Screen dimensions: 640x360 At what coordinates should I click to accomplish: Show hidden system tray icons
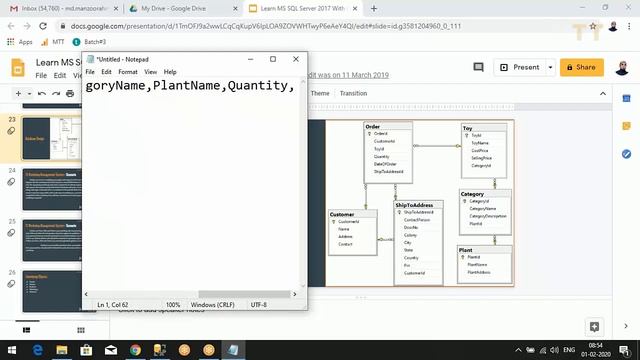click(x=518, y=350)
